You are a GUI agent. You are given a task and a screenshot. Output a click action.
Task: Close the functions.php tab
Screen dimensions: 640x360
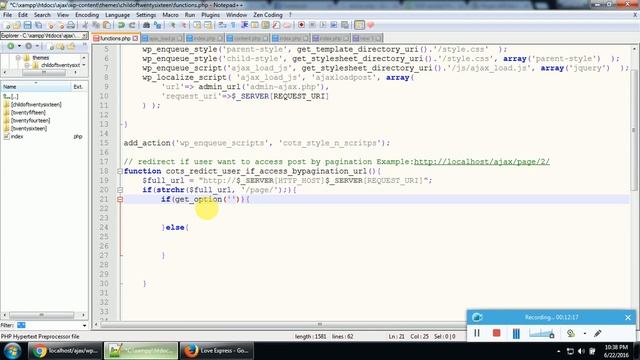pyautogui.click(x=135, y=38)
